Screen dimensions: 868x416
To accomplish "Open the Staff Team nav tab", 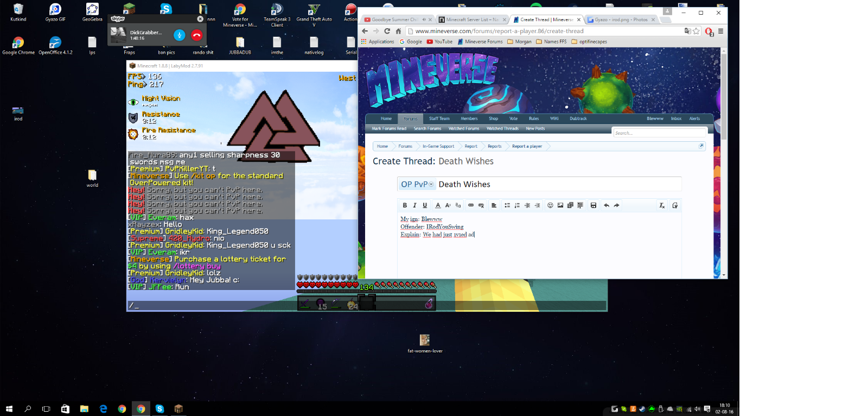I will click(x=439, y=118).
